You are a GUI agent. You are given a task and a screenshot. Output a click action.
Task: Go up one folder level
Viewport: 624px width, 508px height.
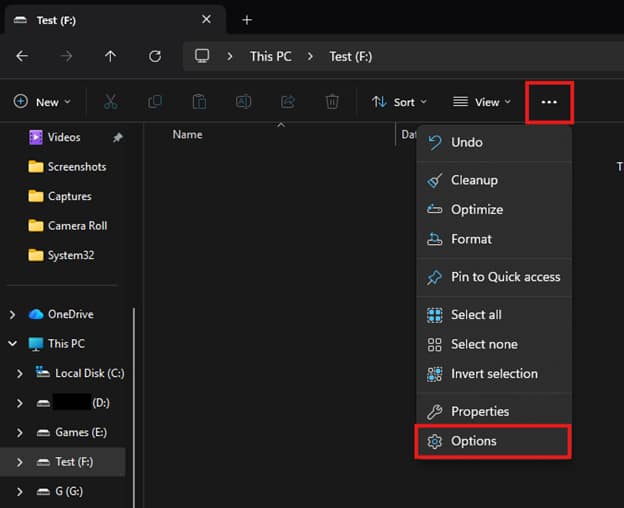110,56
